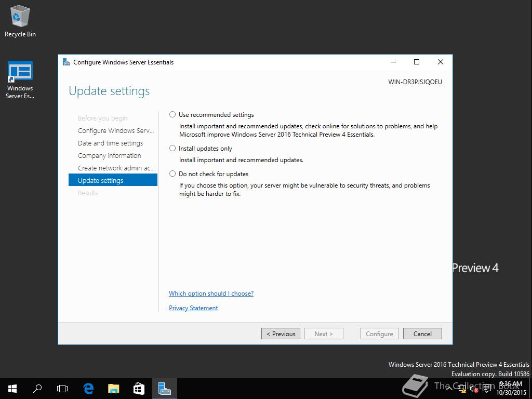Maximize the Configure Essentials window
This screenshot has height=399, width=532.
click(x=417, y=62)
